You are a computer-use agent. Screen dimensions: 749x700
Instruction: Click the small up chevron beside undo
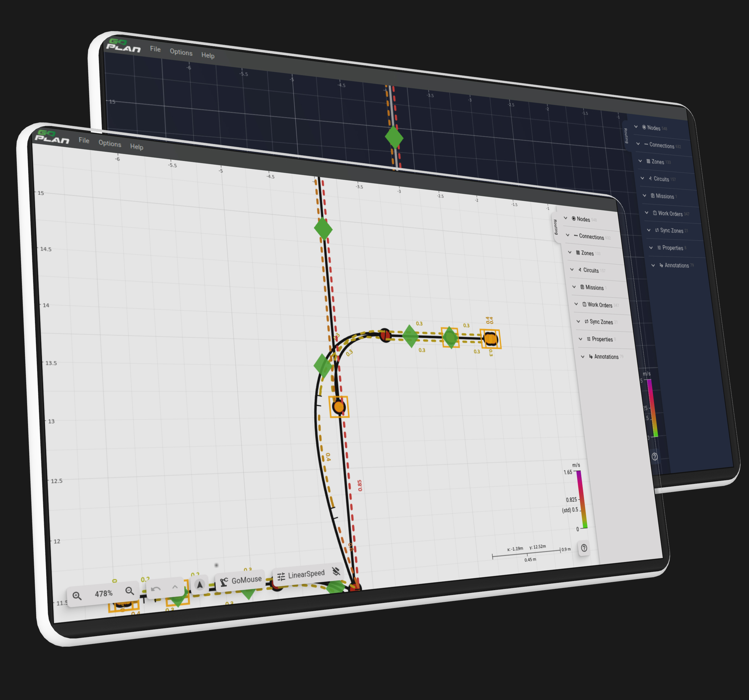(175, 587)
